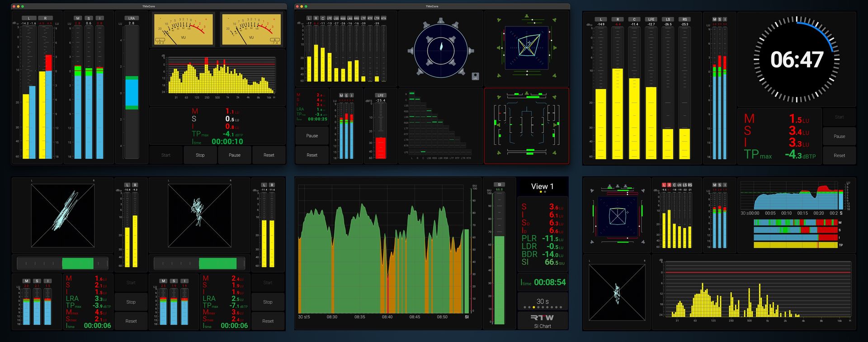Toggle the LFE label above red dBFS meter
This screenshot has width=868, height=342.
click(380, 95)
